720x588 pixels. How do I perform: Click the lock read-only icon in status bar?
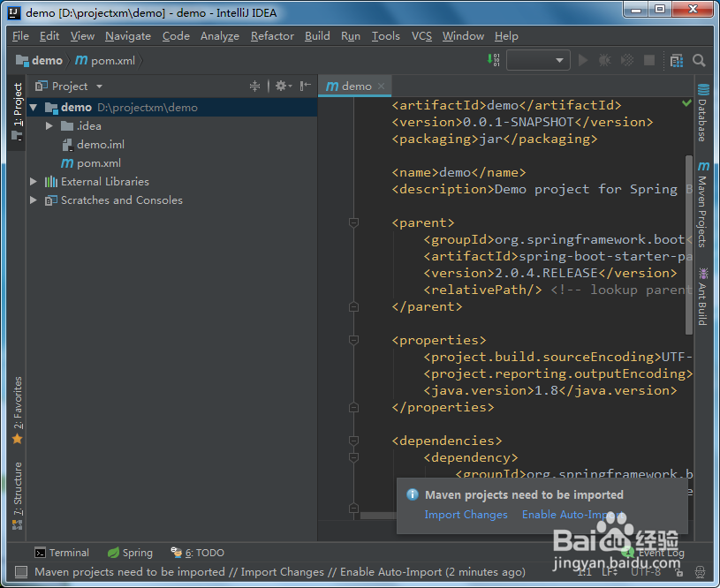tap(678, 572)
